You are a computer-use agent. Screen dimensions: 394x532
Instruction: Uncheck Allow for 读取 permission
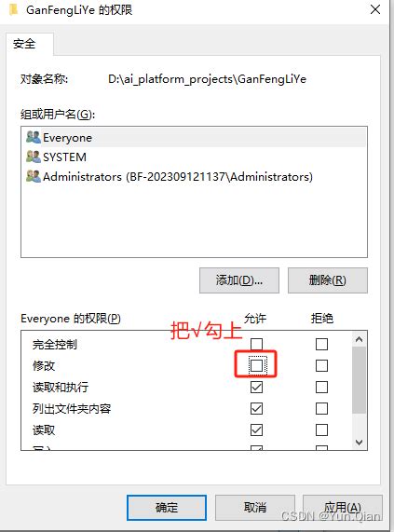point(256,430)
